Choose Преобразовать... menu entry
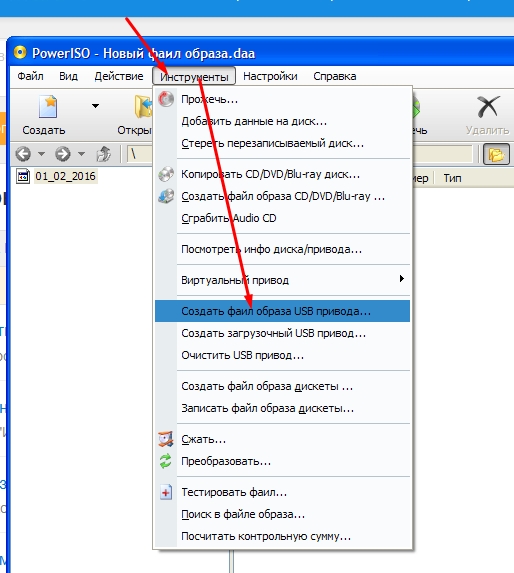This screenshot has width=514, height=573. pyautogui.click(x=282, y=461)
